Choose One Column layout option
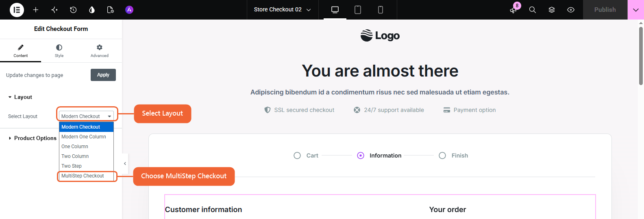This screenshot has height=219, width=644. [x=86, y=147]
